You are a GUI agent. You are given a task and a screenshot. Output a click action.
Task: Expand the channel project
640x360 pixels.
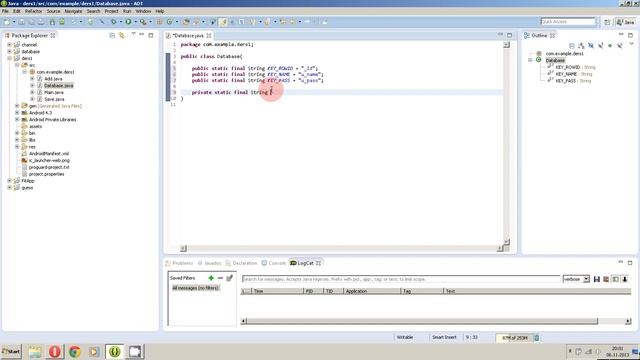tap(9, 44)
